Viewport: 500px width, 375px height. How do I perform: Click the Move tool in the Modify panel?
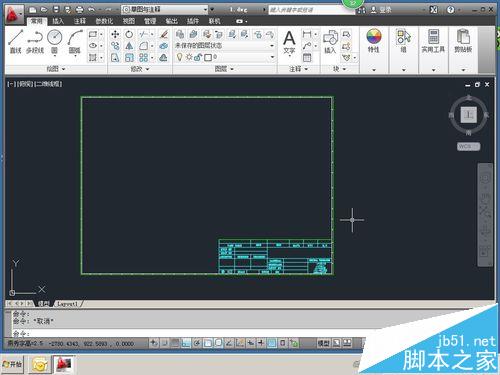pyautogui.click(x=115, y=34)
